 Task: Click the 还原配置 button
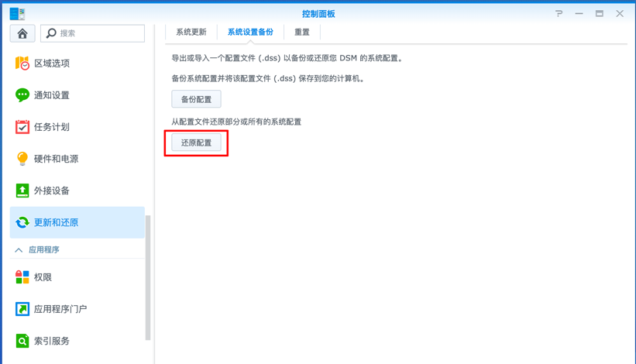coord(196,143)
